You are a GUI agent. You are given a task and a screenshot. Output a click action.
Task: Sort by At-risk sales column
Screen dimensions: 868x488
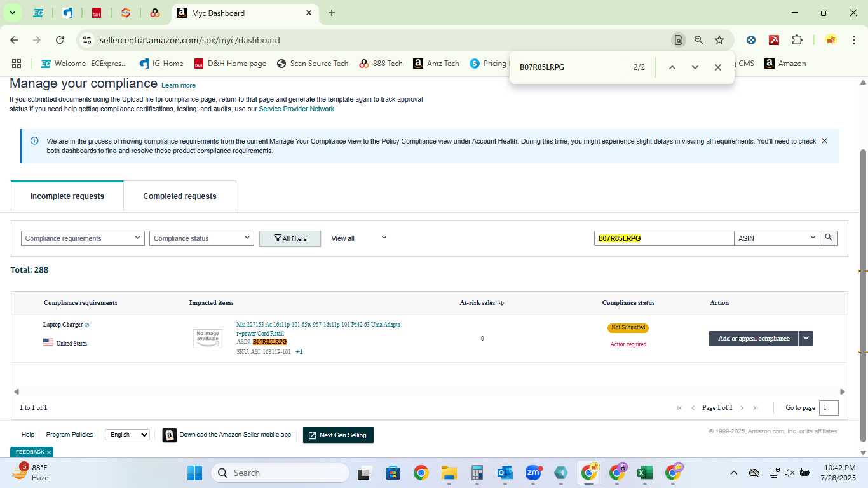482,302
